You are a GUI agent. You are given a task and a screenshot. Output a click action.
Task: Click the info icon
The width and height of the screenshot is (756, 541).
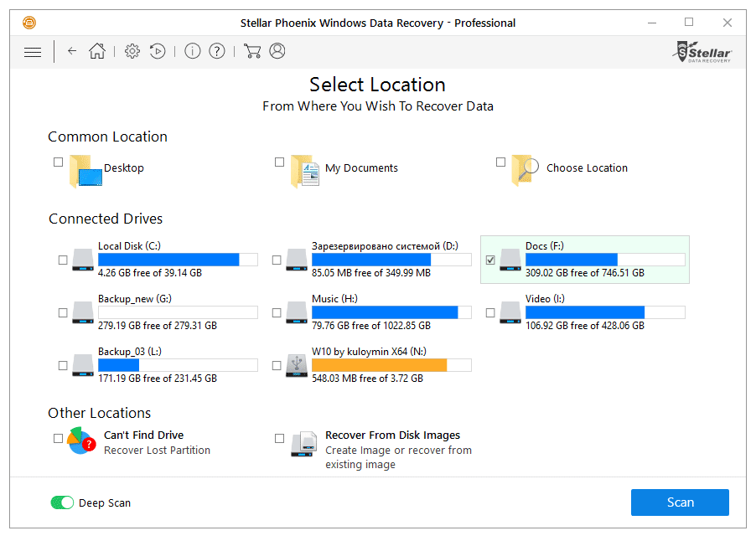pos(193,50)
